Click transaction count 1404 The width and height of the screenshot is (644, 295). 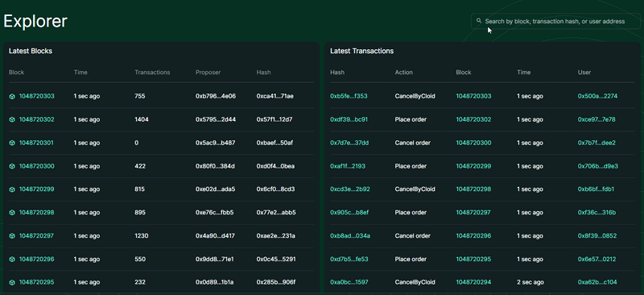tap(142, 120)
